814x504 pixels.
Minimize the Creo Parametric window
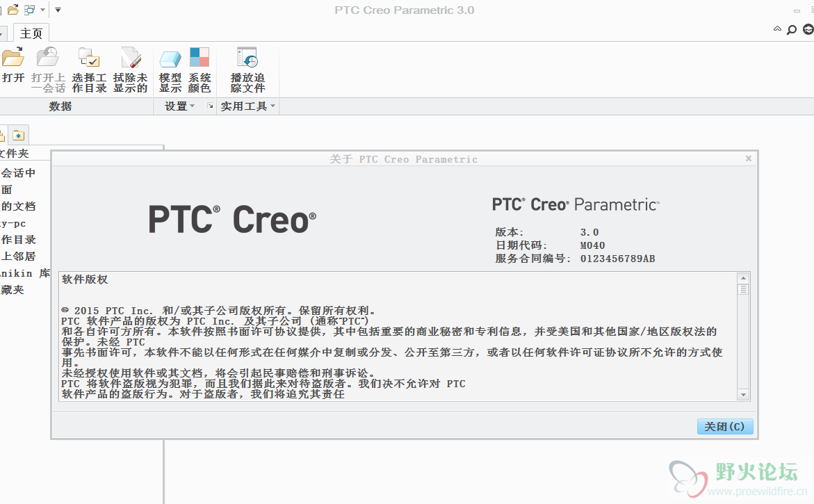pyautogui.click(x=797, y=10)
